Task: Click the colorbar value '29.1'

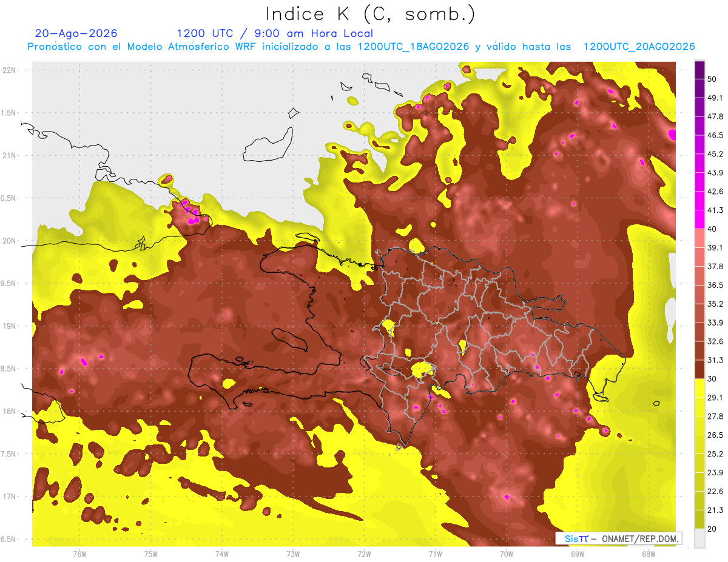Action: pyautogui.click(x=715, y=398)
